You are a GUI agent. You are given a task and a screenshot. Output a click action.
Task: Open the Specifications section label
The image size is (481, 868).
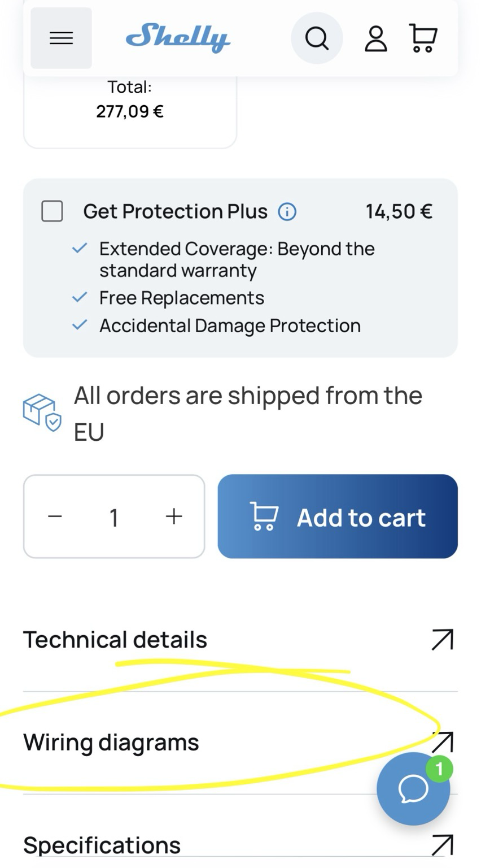(102, 845)
